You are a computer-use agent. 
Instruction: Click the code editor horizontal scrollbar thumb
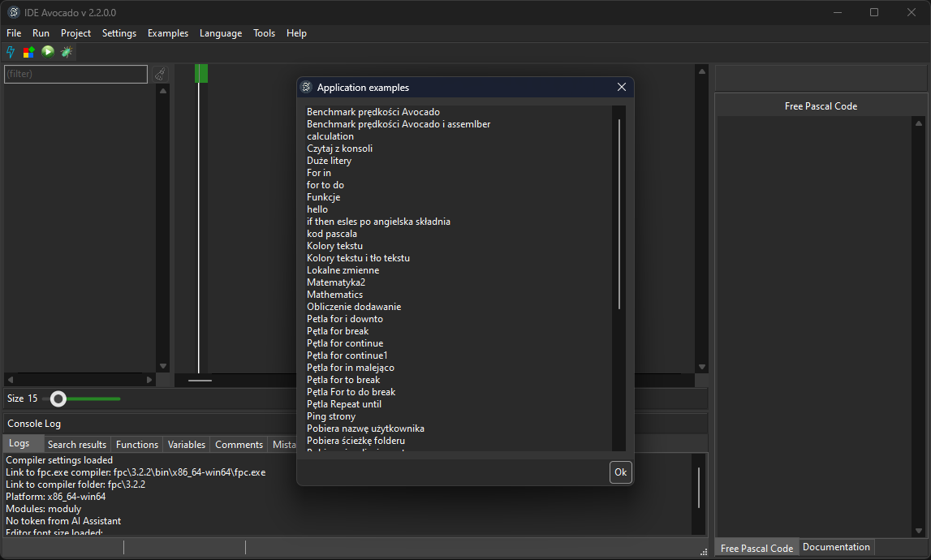(200, 380)
